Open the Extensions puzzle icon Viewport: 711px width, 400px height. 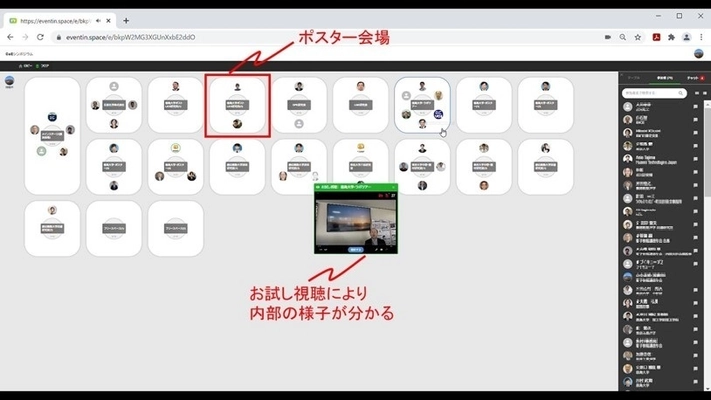click(671, 37)
